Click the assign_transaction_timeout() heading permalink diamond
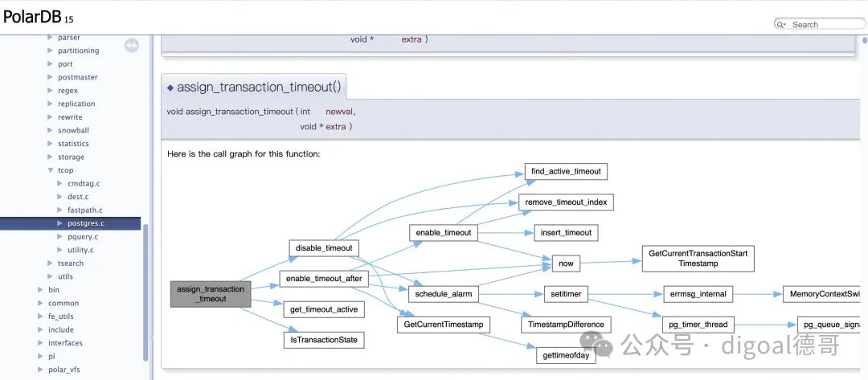The width and height of the screenshot is (868, 380). [x=170, y=88]
